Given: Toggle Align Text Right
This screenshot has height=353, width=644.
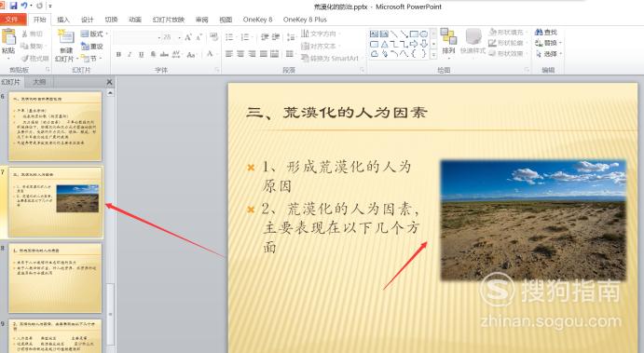Looking at the screenshot, I should tap(253, 54).
